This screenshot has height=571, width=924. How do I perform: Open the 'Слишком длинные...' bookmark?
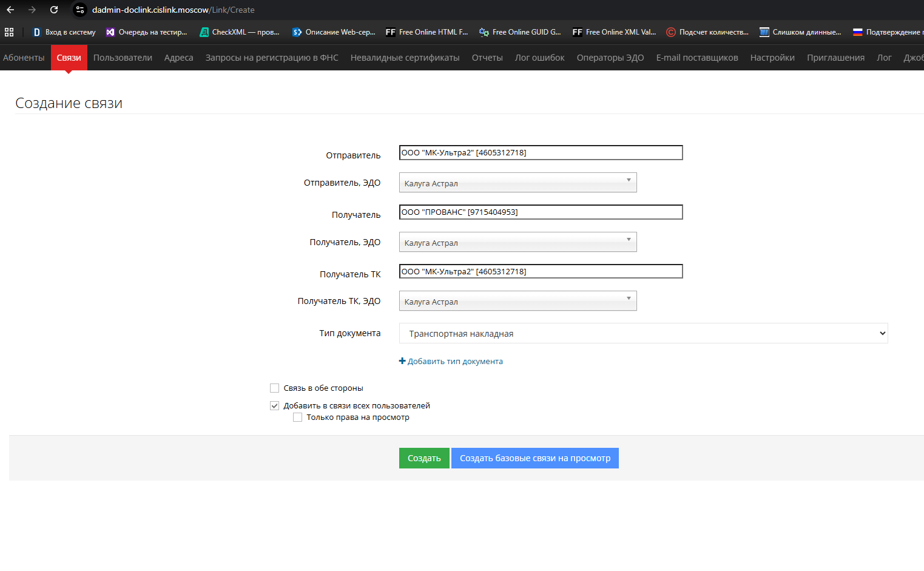tap(800, 32)
